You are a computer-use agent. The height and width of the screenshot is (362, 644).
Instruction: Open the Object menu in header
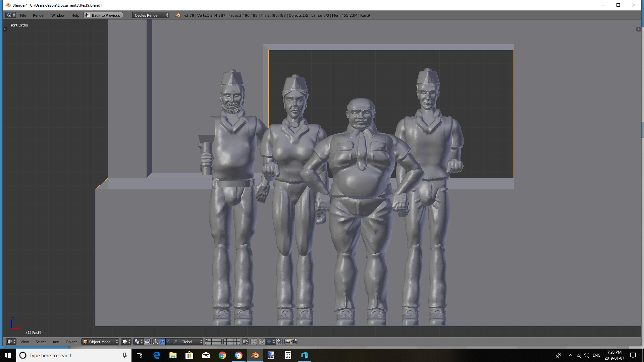pos(71,342)
